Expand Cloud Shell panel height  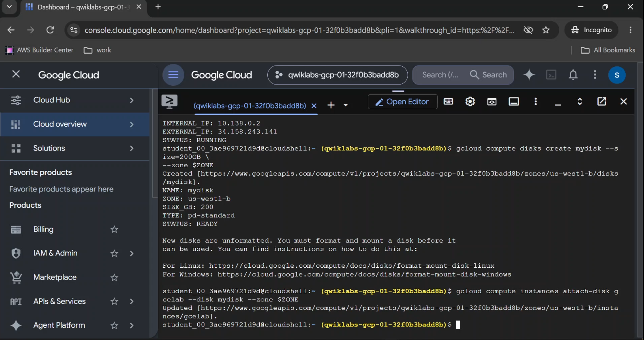coord(580,102)
